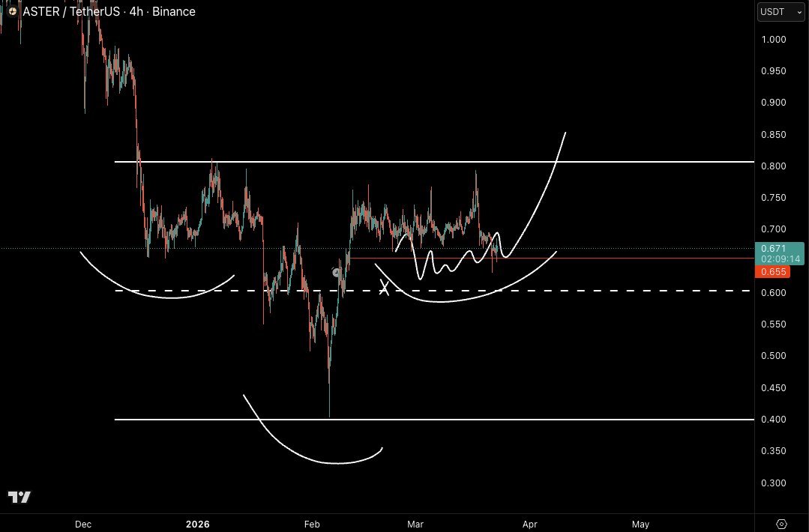Image resolution: width=809 pixels, height=532 pixels.
Task: Click the ASTER coin symbol icon
Action: pyautogui.click(x=13, y=11)
